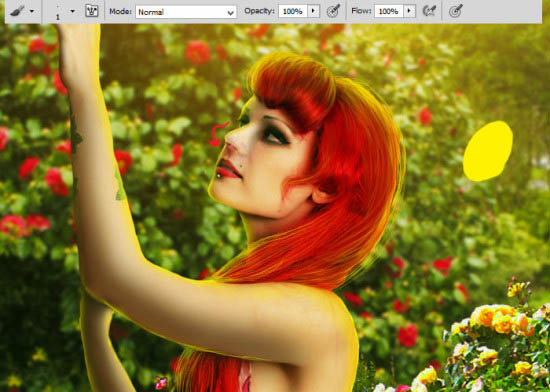550x392 pixels.
Task: Expand the brush preset picker arrow
Action: coord(73,12)
